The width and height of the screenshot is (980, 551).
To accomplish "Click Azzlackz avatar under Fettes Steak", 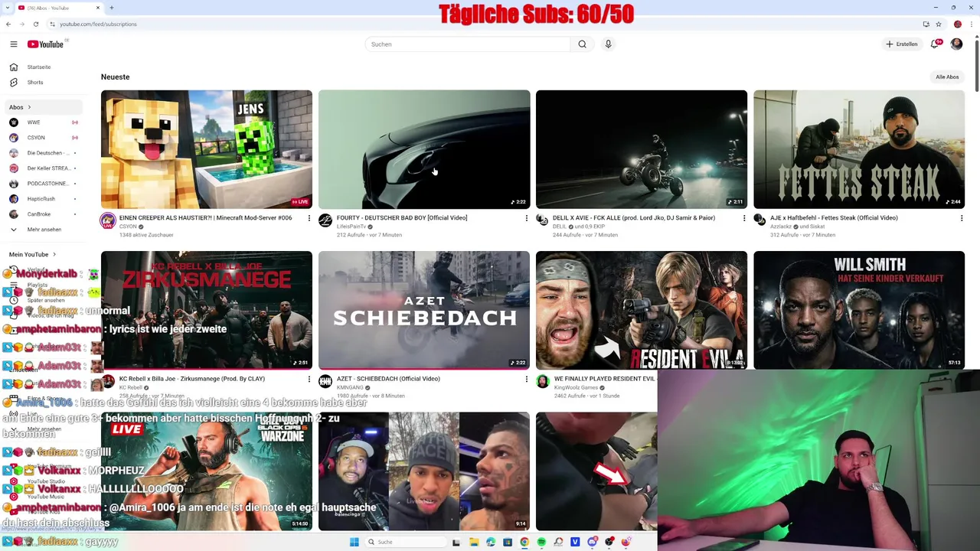I will pyautogui.click(x=760, y=220).
